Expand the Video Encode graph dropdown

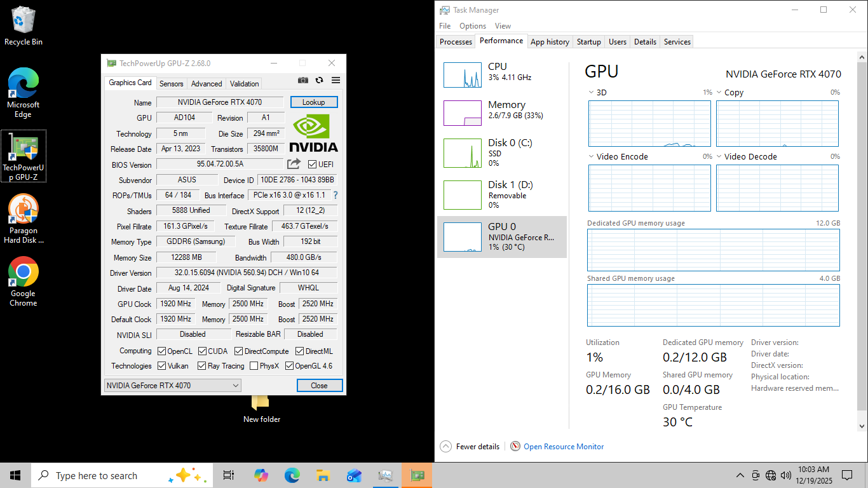tap(592, 157)
